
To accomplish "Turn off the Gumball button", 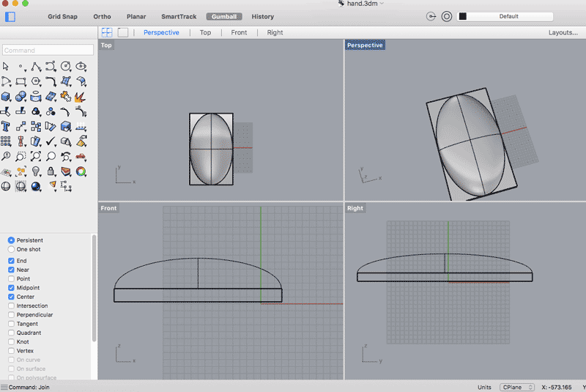I will pyautogui.click(x=224, y=16).
